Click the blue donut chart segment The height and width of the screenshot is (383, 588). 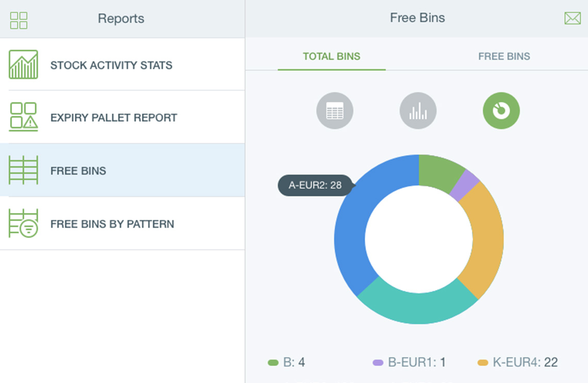(351, 232)
